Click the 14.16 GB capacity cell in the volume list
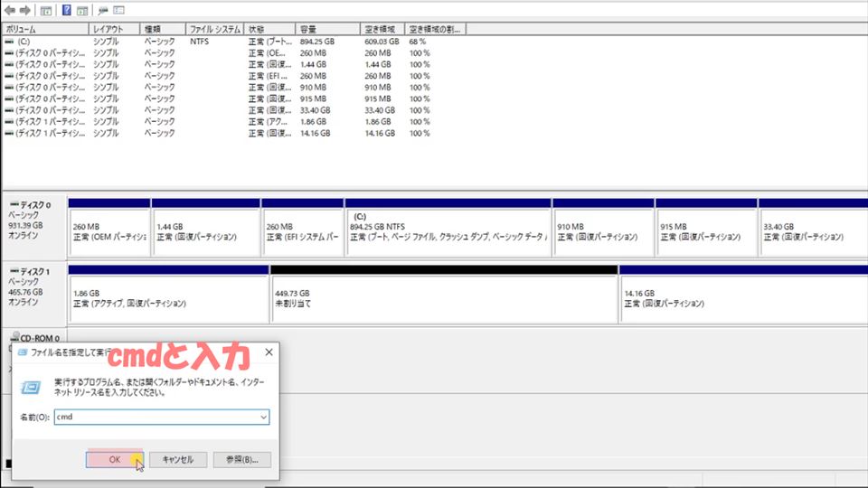The width and height of the screenshot is (868, 488). pyautogui.click(x=315, y=134)
